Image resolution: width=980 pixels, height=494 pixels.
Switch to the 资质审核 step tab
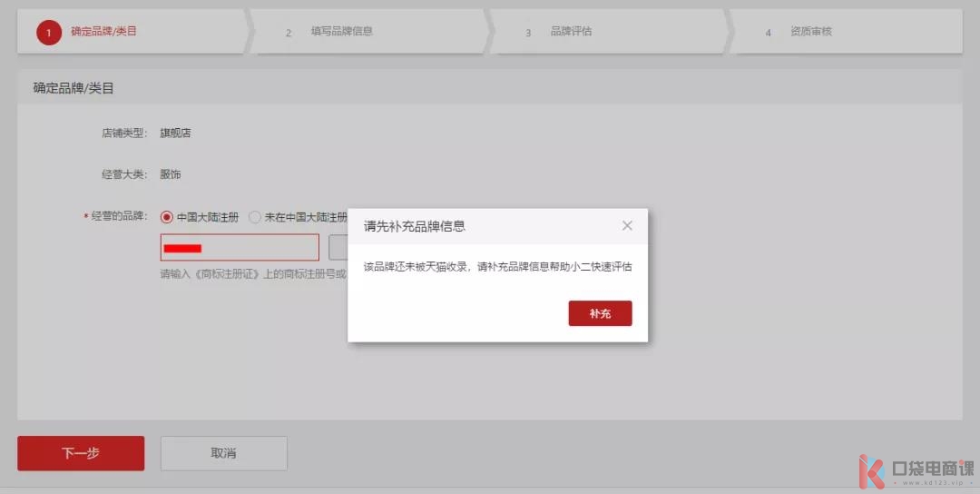pyautogui.click(x=810, y=32)
